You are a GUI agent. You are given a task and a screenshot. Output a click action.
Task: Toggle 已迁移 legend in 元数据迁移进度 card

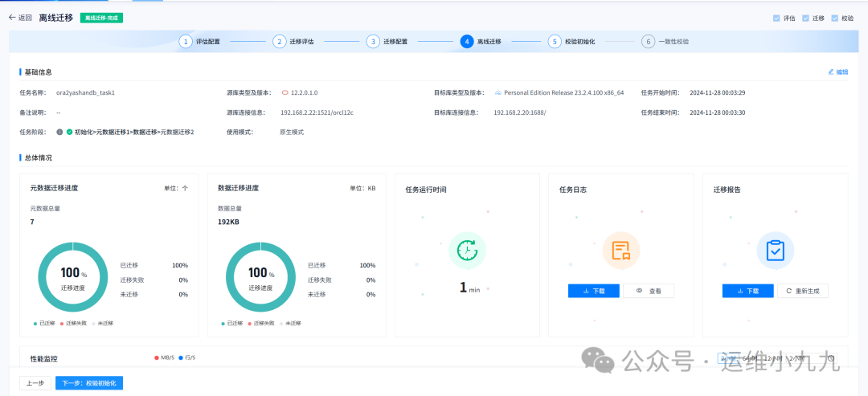(44, 323)
